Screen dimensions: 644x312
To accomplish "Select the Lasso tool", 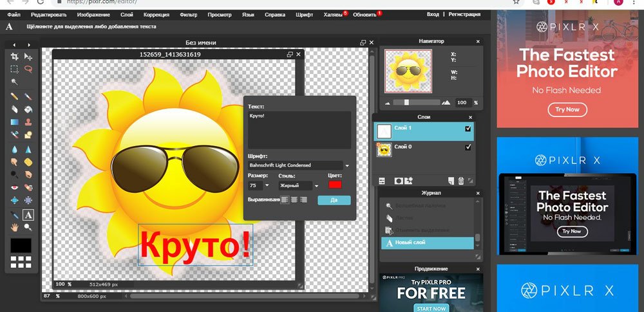I will [x=28, y=69].
